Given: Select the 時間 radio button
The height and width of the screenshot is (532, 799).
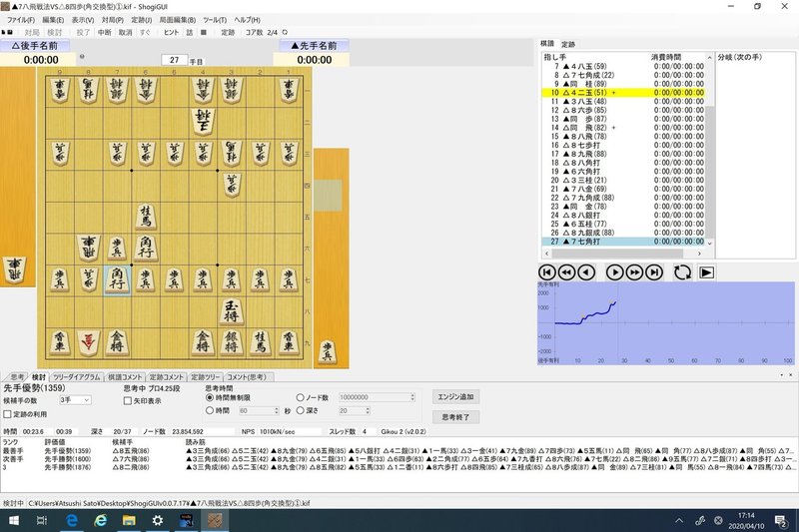Looking at the screenshot, I should (210, 410).
